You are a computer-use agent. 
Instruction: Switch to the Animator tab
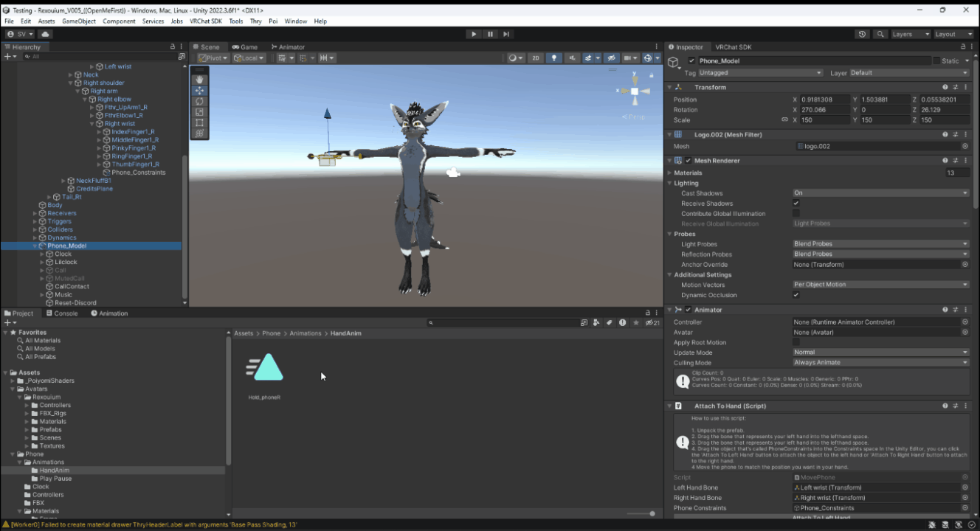[x=287, y=47]
